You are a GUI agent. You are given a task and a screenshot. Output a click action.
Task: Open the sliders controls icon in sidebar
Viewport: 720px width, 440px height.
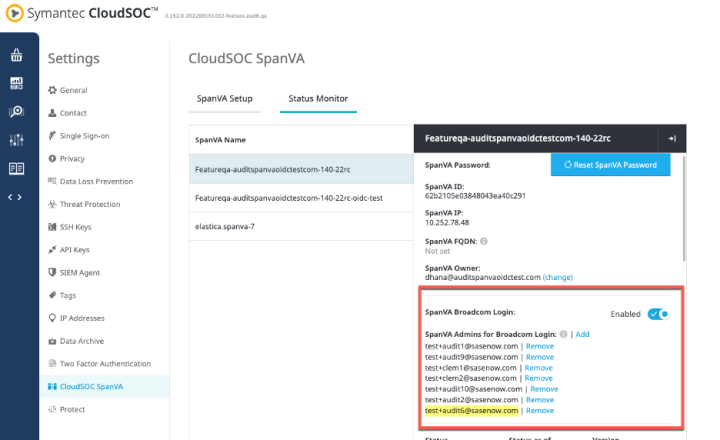click(17, 140)
